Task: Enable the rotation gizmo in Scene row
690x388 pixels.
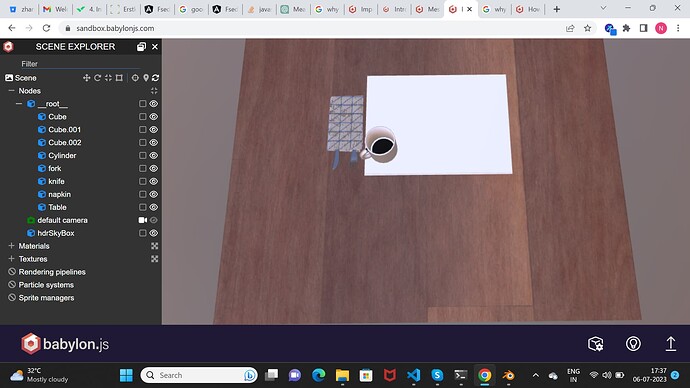Action: point(98,78)
